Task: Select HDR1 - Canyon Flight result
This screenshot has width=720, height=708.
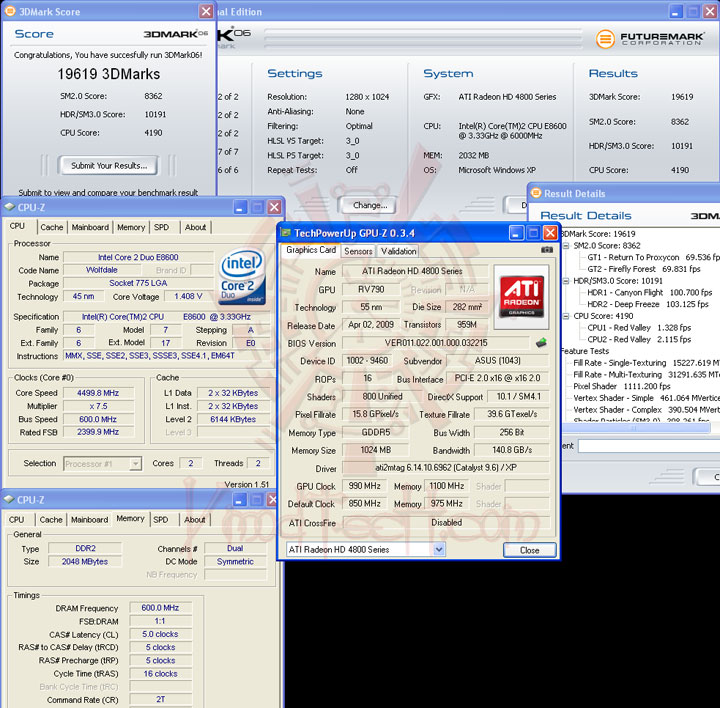Action: click(649, 292)
